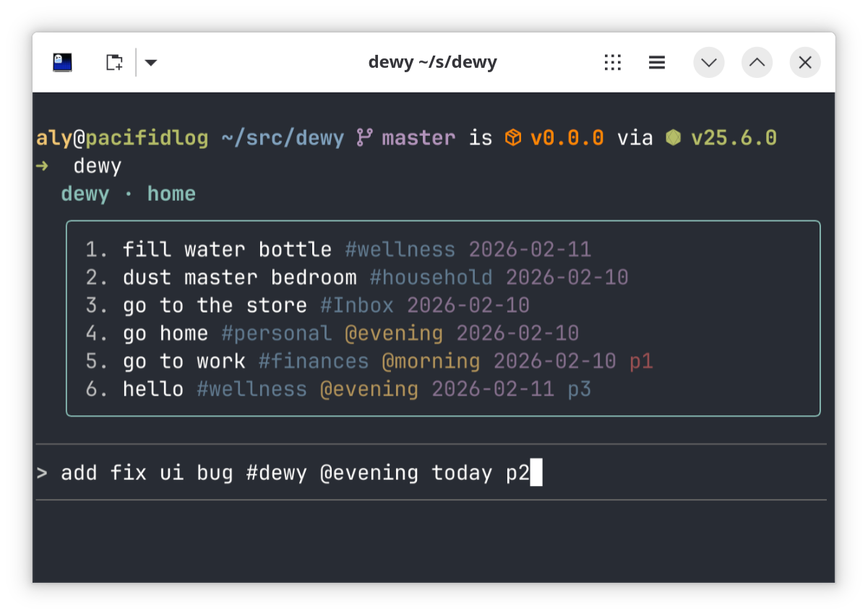Screen dimensions: 868x616
Task: Click the green node hexagon icon
Action: tap(674, 137)
